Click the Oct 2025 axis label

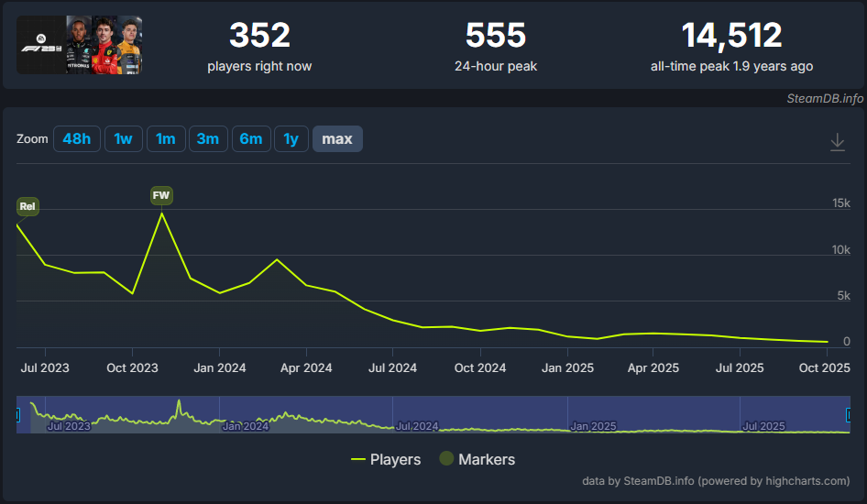click(825, 368)
